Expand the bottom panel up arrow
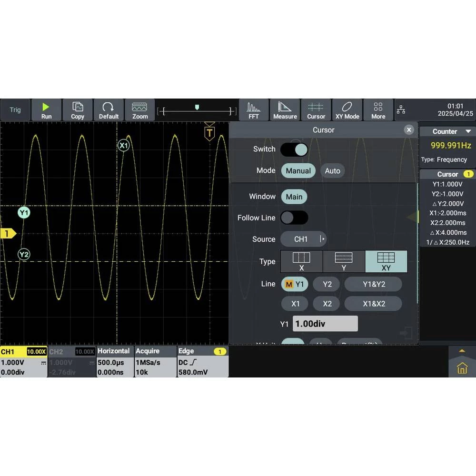 [x=462, y=351]
